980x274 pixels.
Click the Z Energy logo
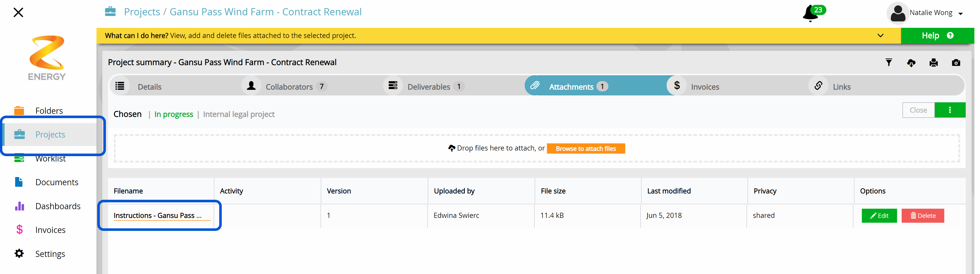pyautogui.click(x=47, y=58)
